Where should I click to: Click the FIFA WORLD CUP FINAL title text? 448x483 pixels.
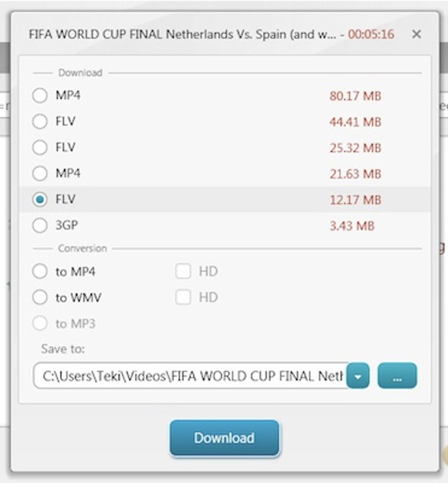pyautogui.click(x=96, y=34)
